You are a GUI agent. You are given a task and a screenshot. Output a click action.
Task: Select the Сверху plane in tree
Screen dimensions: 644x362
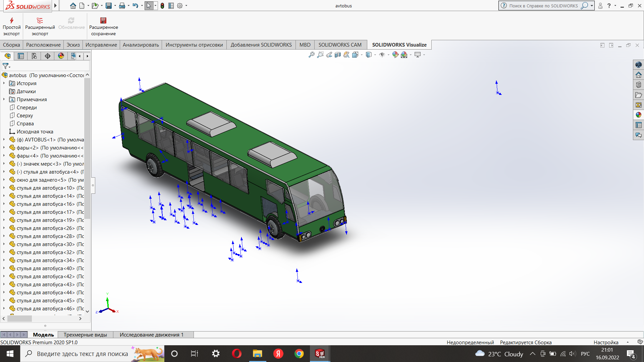[25, 116]
